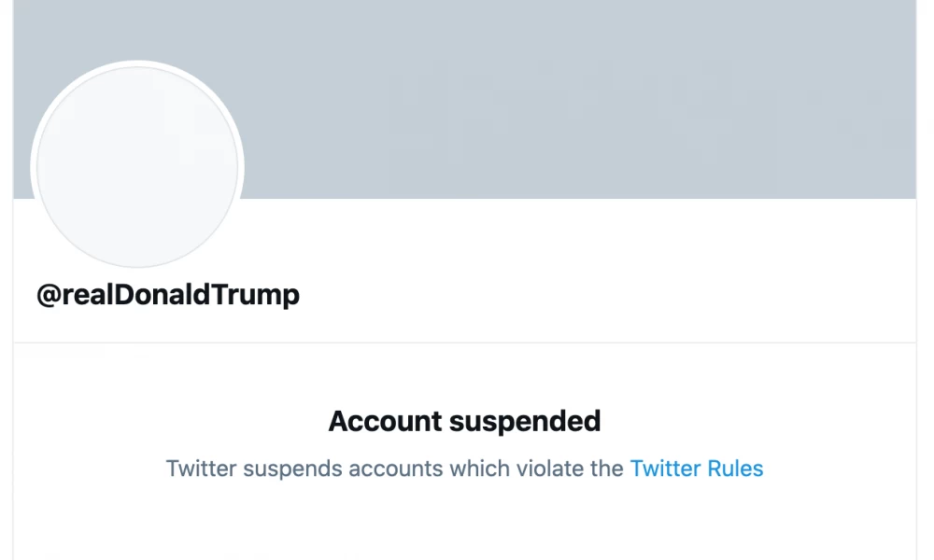Click the word "which" in the notice
The image size is (934, 560).
tap(476, 469)
